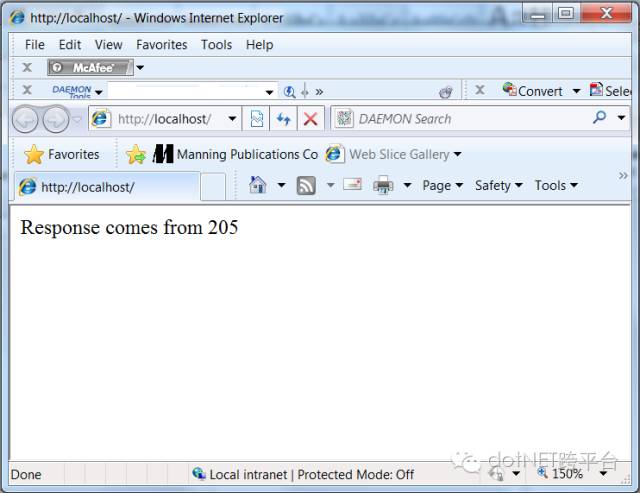This screenshot has height=493, width=640.
Task: Expand the address bar URL dropdown
Action: tap(232, 119)
